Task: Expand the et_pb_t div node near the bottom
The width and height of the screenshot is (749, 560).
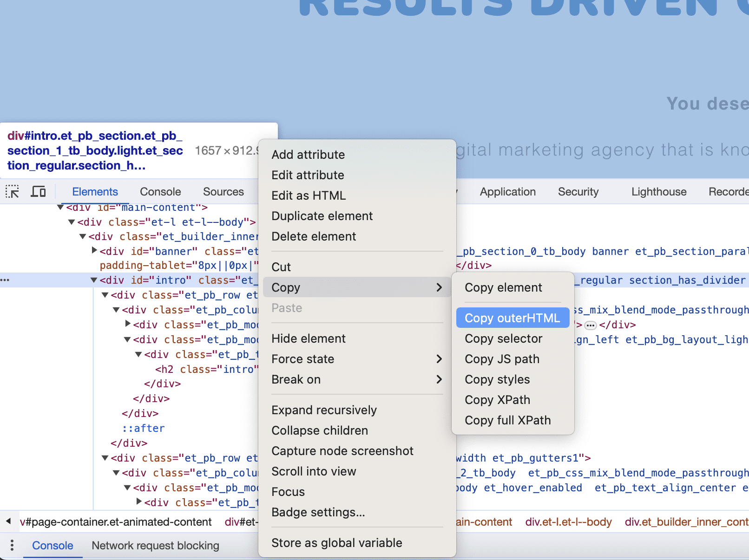Action: click(x=138, y=502)
